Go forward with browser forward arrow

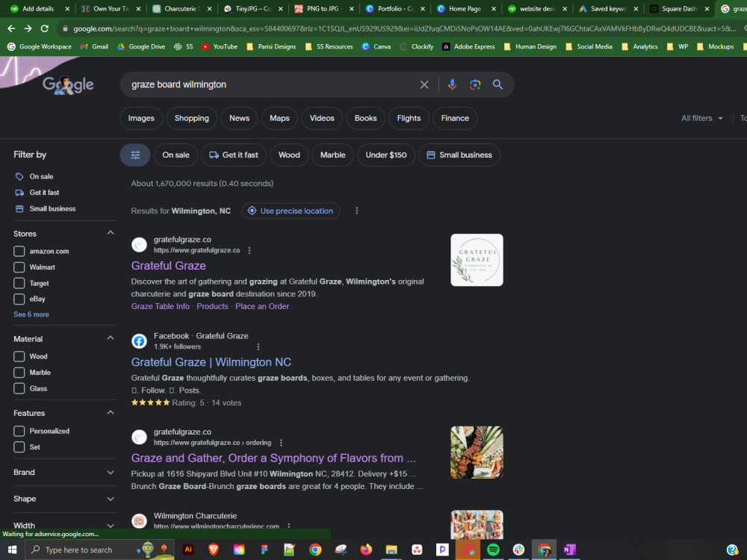(x=28, y=28)
